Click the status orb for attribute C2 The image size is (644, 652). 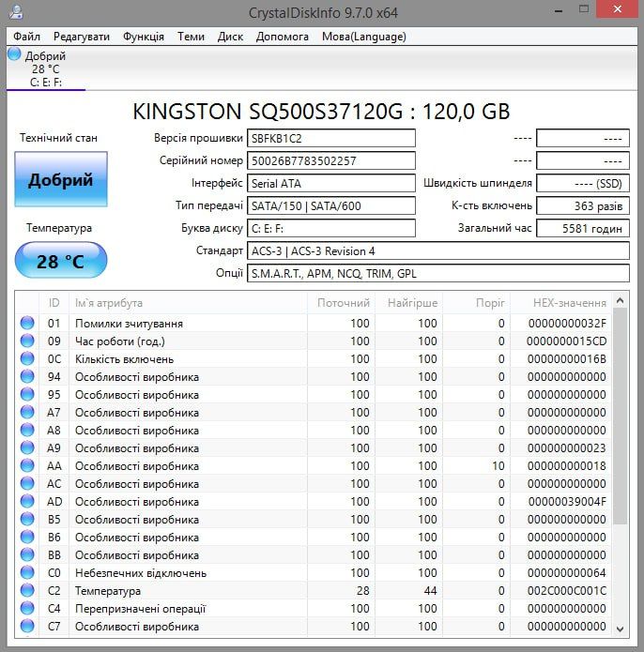click(x=27, y=590)
